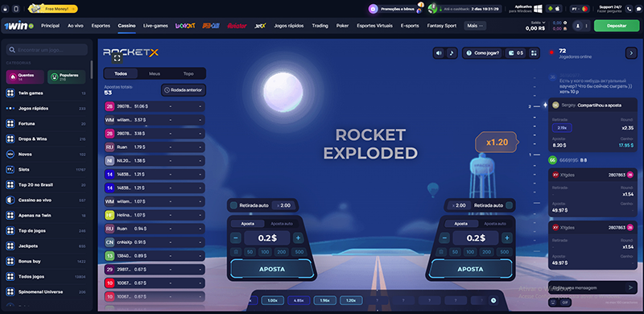Open the PT language selector
The height and width of the screenshot is (314, 644).
[x=579, y=9]
